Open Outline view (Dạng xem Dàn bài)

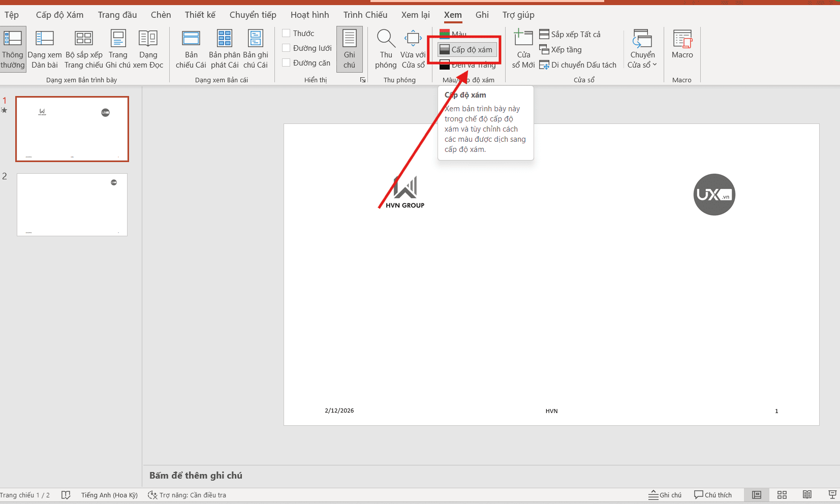tap(45, 48)
